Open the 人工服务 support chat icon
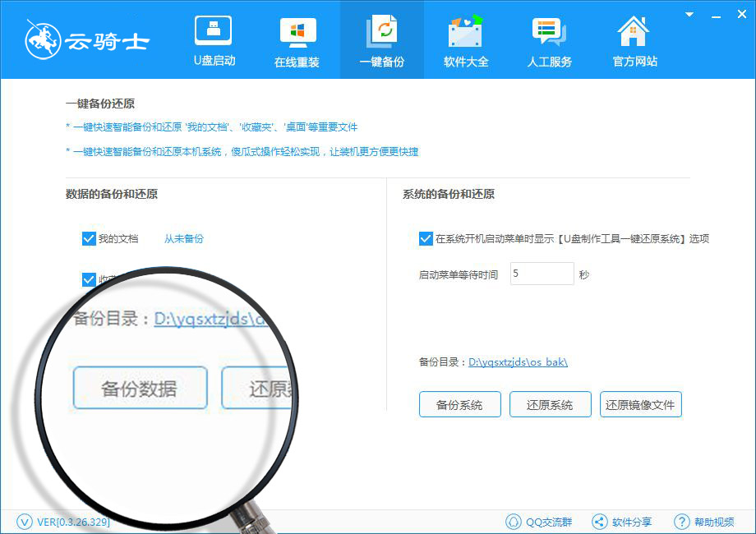 (x=549, y=31)
